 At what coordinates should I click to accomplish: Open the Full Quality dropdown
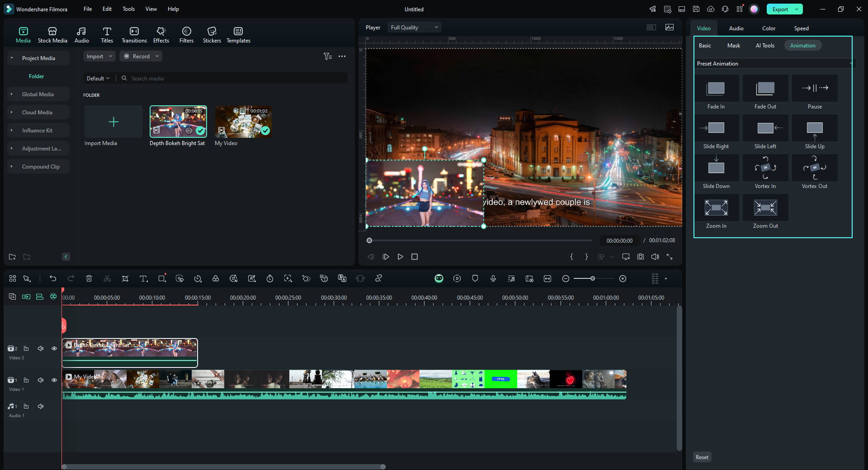coord(414,28)
